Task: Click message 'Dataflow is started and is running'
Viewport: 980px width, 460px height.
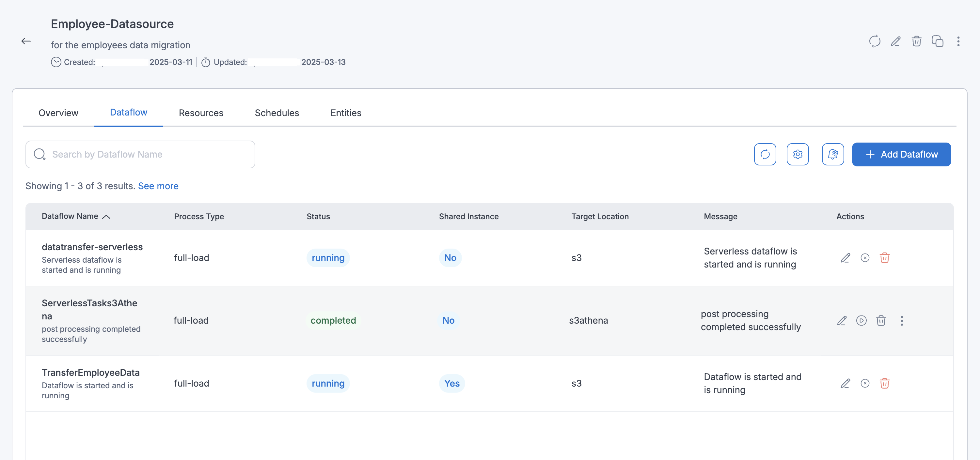Action: point(752,383)
